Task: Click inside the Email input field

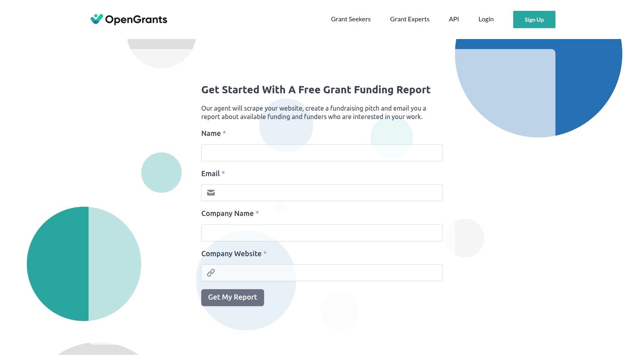Action: 322,192
